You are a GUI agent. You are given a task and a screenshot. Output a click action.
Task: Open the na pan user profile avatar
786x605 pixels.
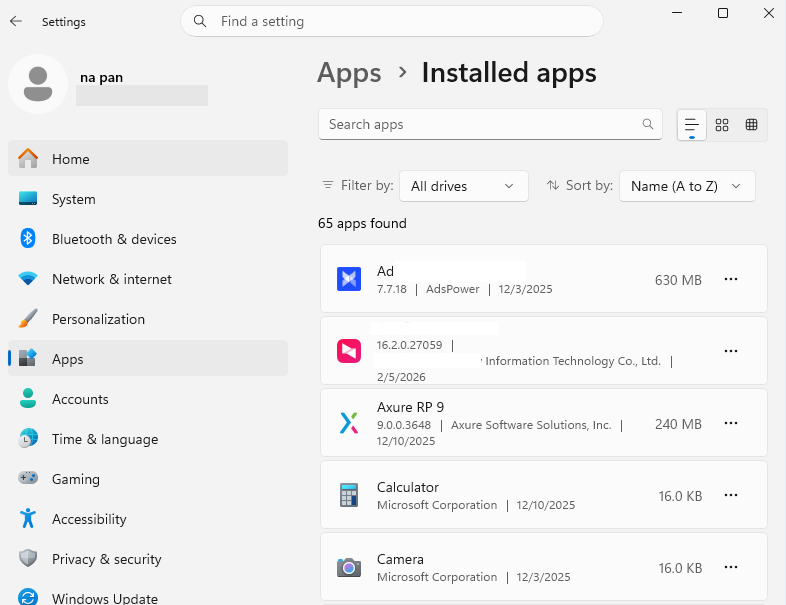pyautogui.click(x=38, y=84)
